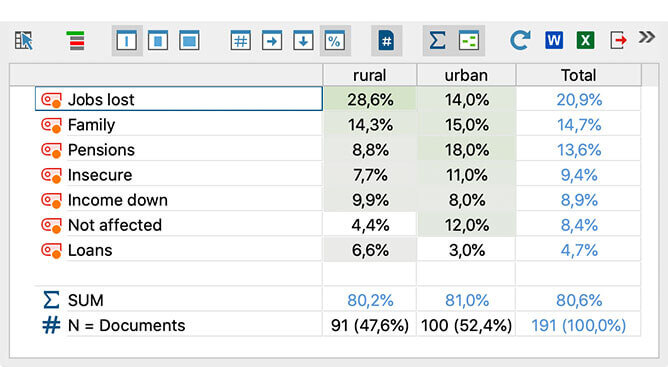Click the Total column header
This screenshot has width=668, height=367.
[579, 75]
